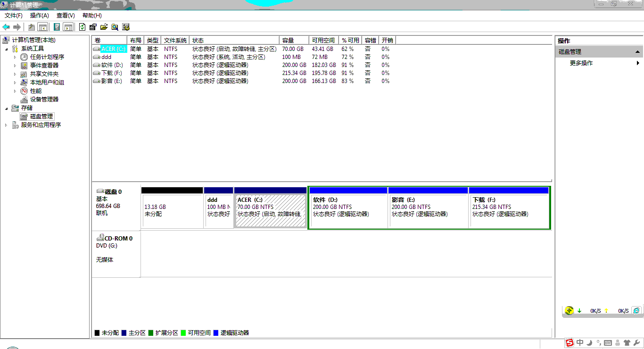This screenshot has height=349, width=644.
Task: Click the Properties toolbar icon with checkmark
Action: [x=93, y=27]
